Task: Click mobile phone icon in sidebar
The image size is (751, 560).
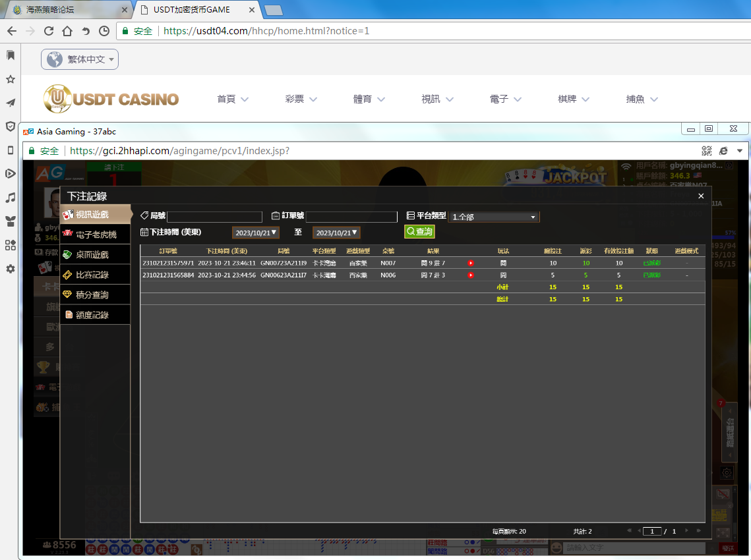Action: (11, 150)
